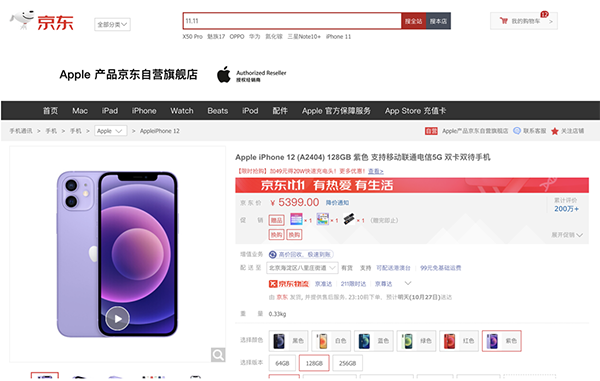Click the red 赠品 gift tag
This screenshot has height=381, width=600.
(x=276, y=220)
